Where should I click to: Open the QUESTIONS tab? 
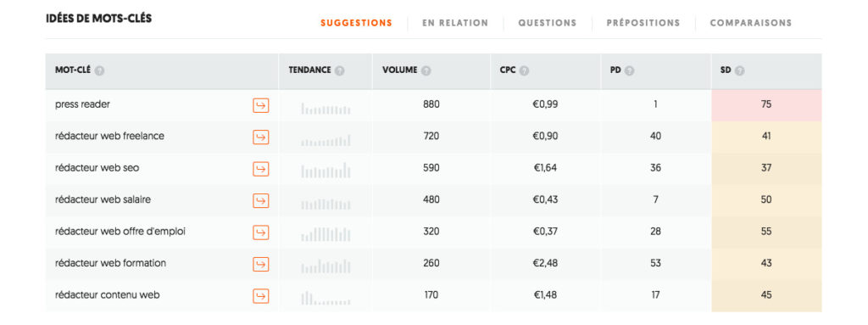548,23
